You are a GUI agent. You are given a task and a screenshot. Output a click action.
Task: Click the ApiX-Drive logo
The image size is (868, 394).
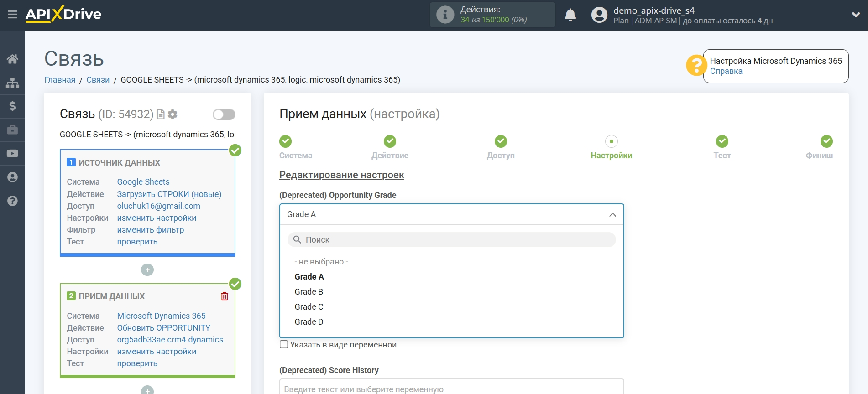(x=63, y=14)
